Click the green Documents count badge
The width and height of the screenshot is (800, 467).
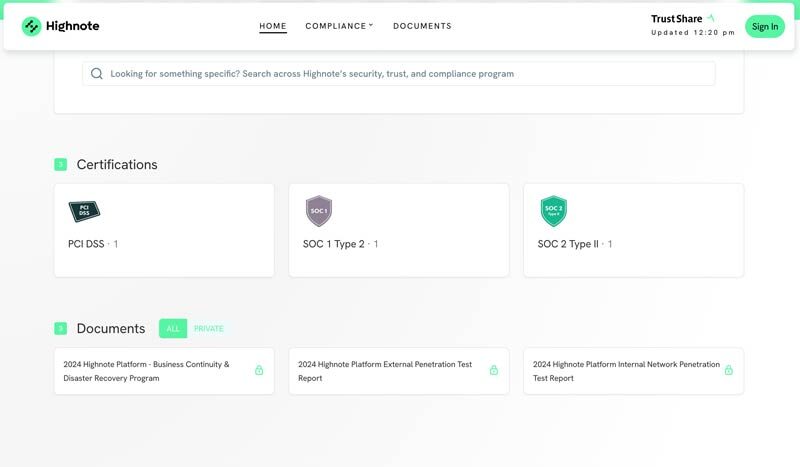(61, 328)
